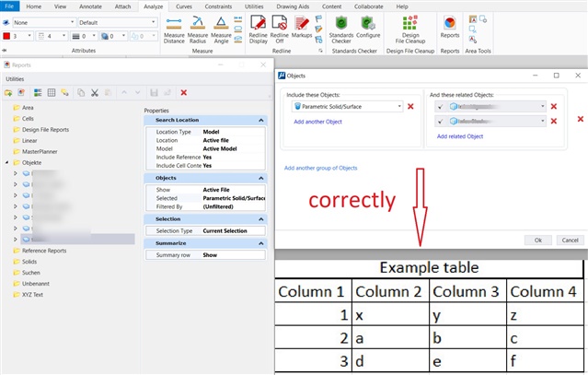
Task: Open the red active color swatch
Action: point(6,36)
